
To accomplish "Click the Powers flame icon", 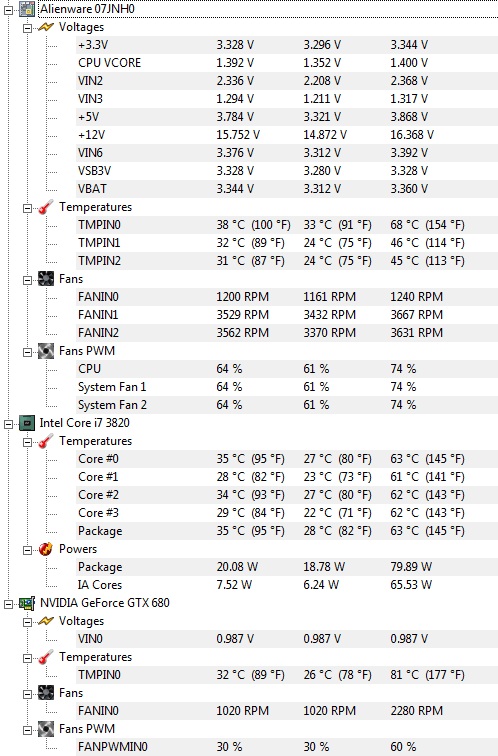I will point(45,549).
